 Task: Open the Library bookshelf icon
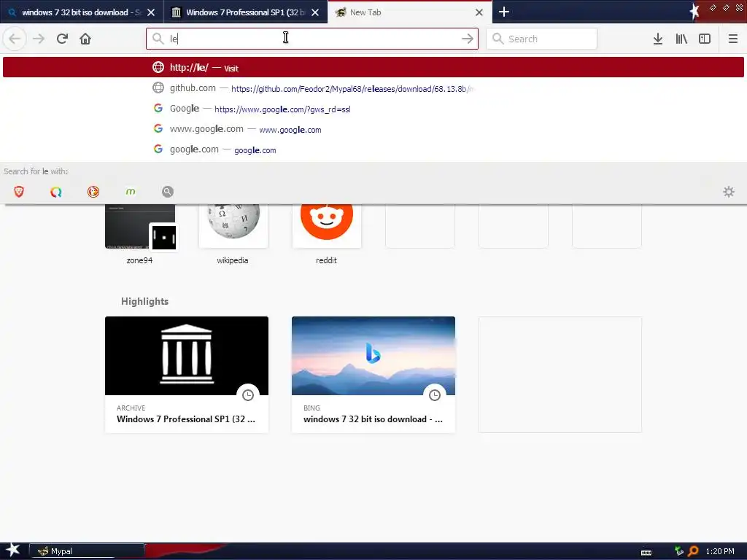click(x=681, y=39)
